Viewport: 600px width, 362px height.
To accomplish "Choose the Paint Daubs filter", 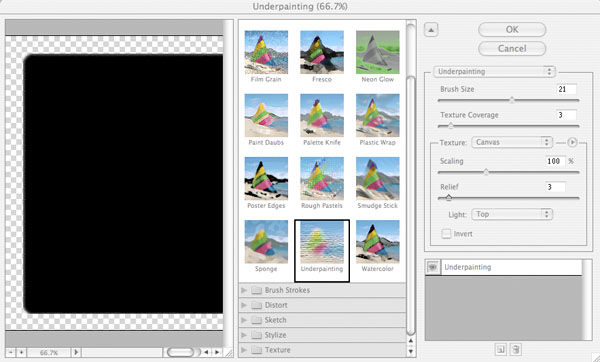I will pos(266,116).
